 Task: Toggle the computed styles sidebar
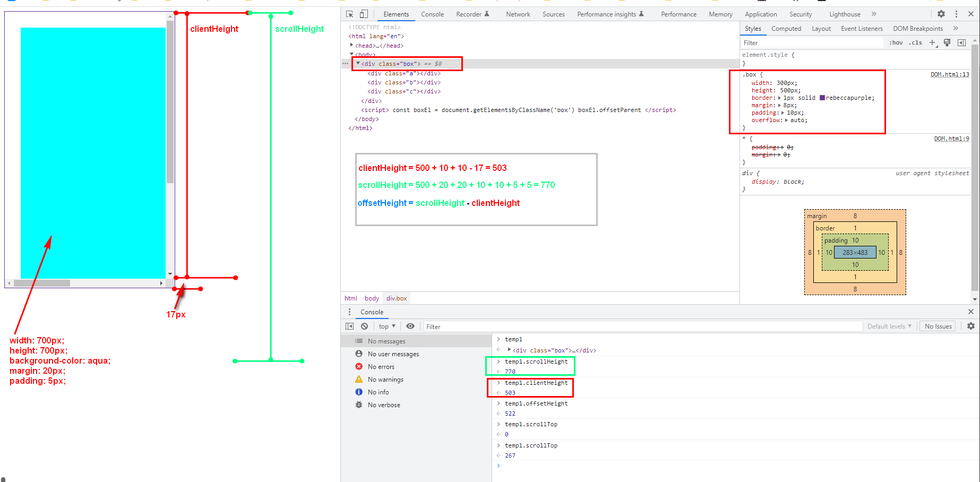point(961,42)
